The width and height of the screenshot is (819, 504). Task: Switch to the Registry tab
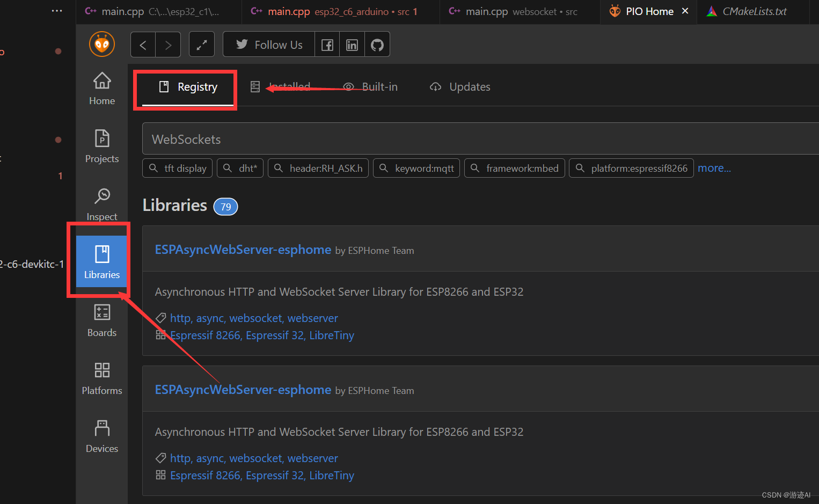click(x=187, y=87)
